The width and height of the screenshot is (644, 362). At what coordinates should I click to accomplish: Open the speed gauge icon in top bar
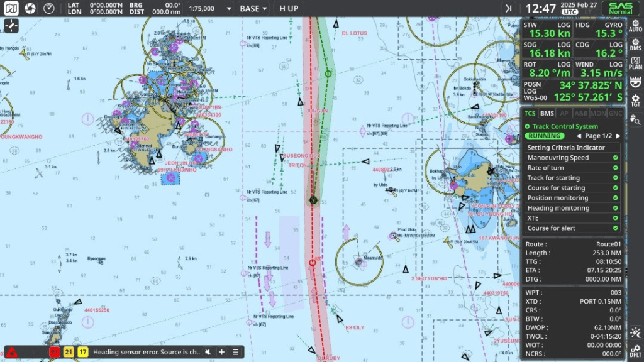click(49, 8)
